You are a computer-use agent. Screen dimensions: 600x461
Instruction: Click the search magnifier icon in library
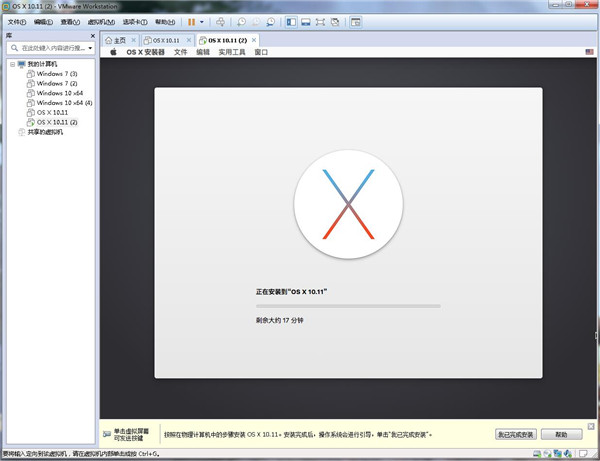15,48
